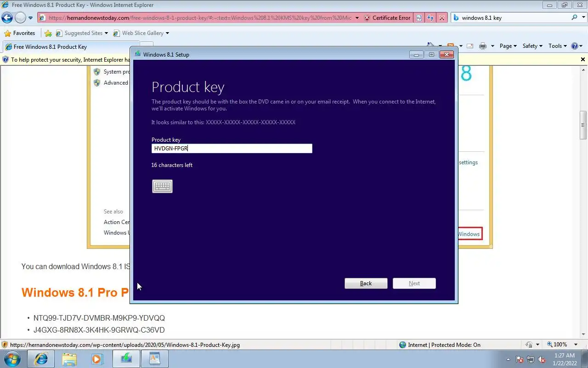Image resolution: width=588 pixels, height=368 pixels.
Task: Click the first key NTQ99-TJD7V-DVMBR-M9KP9-YDVQQ
Action: click(x=99, y=318)
